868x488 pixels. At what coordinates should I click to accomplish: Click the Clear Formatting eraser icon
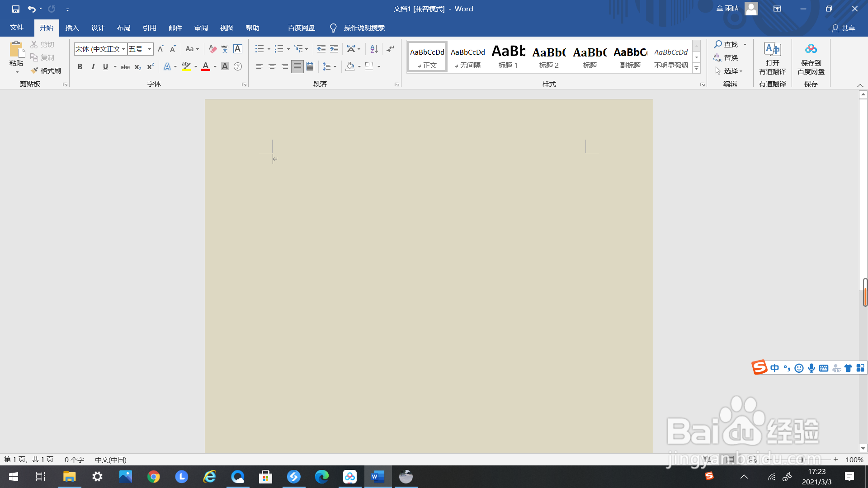coord(212,49)
